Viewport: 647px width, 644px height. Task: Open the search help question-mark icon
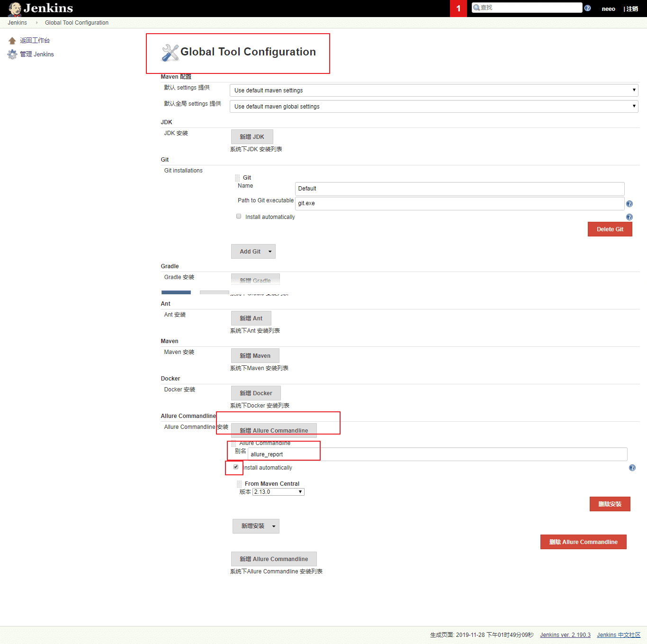point(587,8)
